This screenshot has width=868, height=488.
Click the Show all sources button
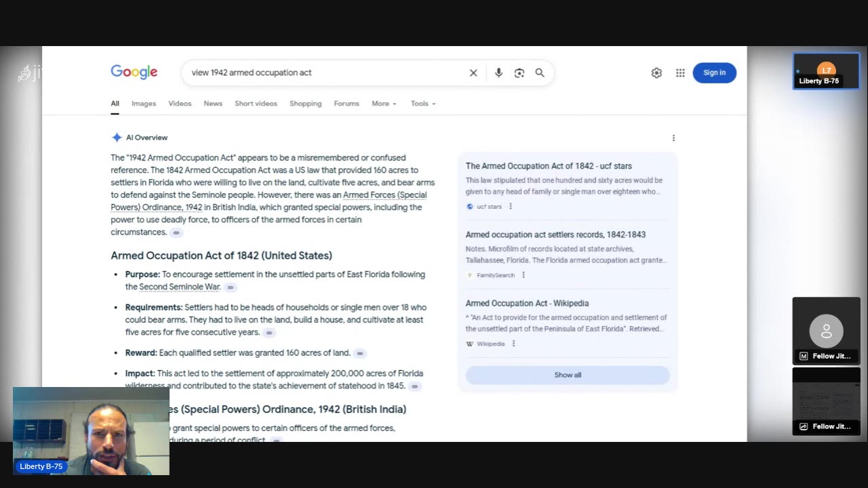coord(568,375)
